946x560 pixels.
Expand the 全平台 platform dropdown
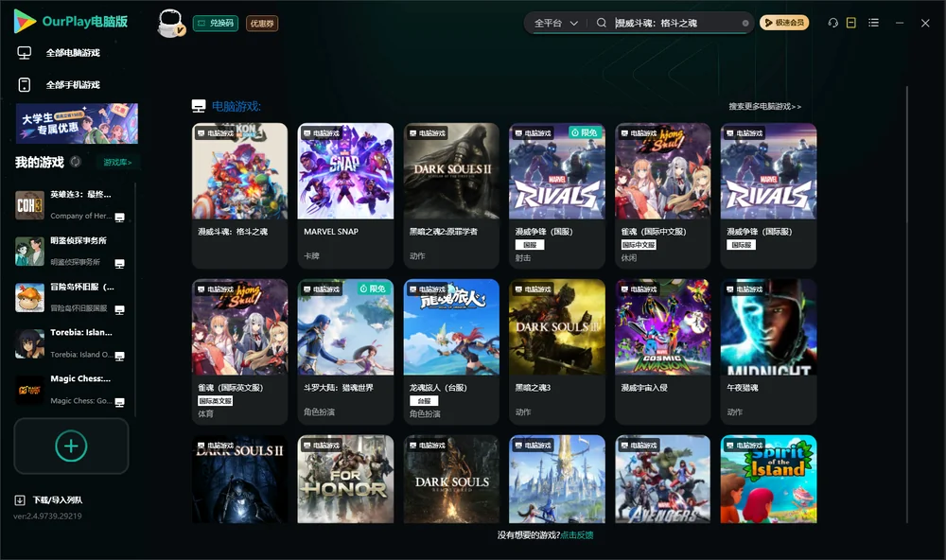click(x=555, y=23)
